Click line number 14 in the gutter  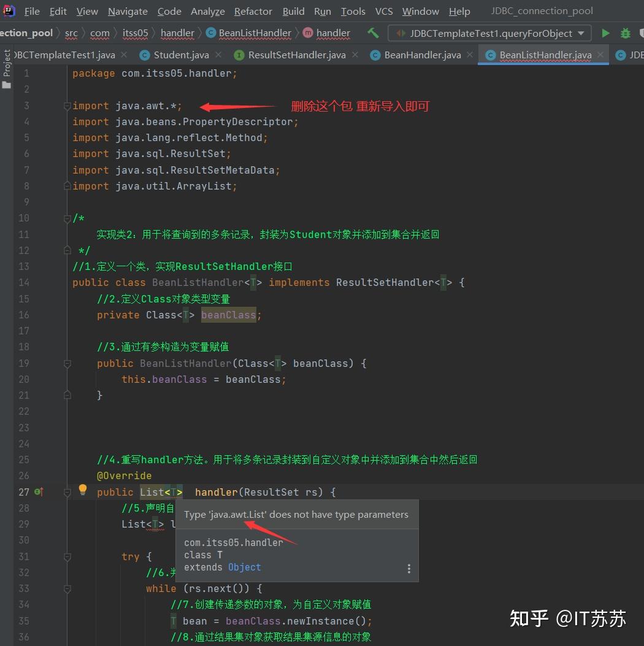(23, 283)
